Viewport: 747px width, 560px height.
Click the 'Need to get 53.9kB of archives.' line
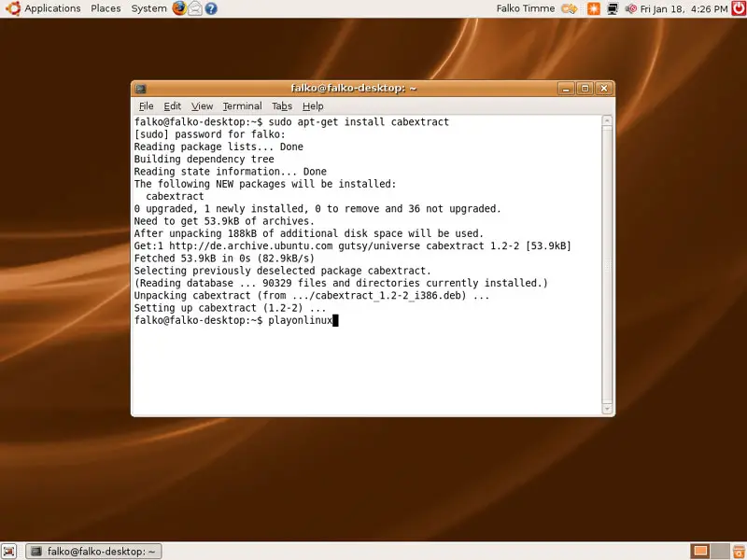tap(224, 221)
